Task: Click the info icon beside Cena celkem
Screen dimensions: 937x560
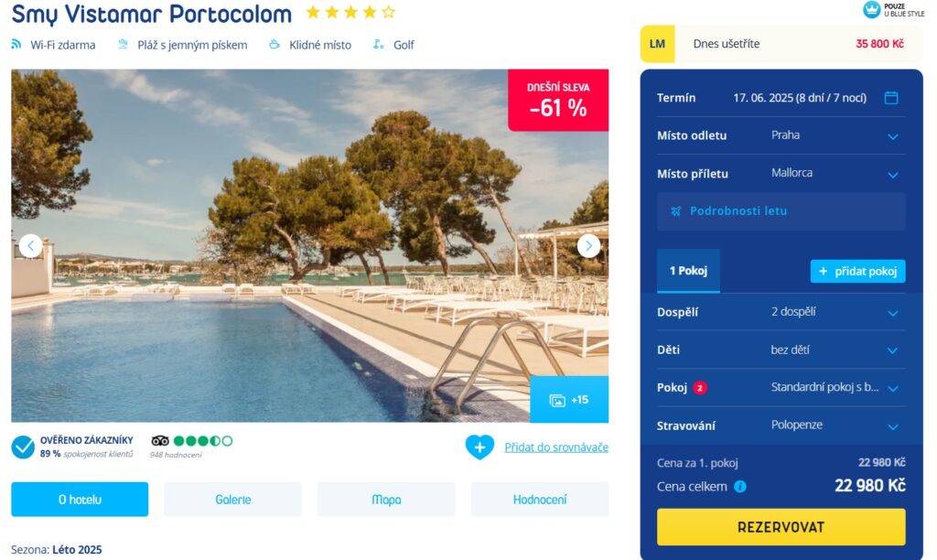Action: tap(739, 487)
